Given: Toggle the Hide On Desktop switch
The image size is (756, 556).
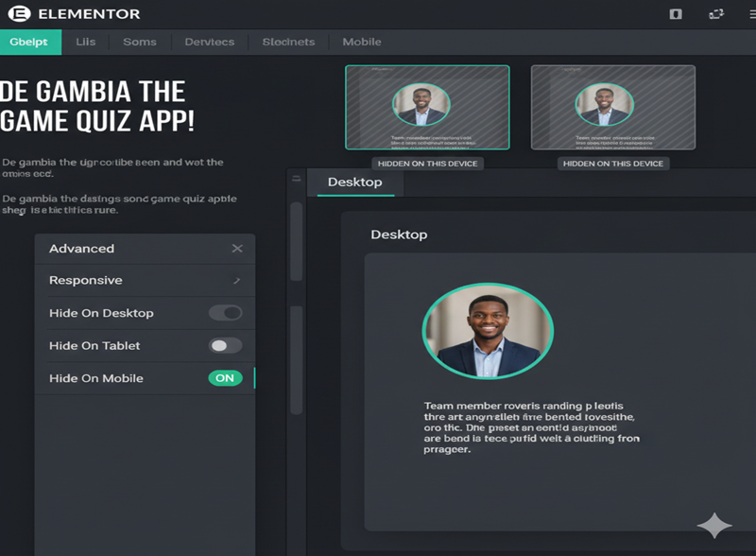Looking at the screenshot, I should [225, 313].
